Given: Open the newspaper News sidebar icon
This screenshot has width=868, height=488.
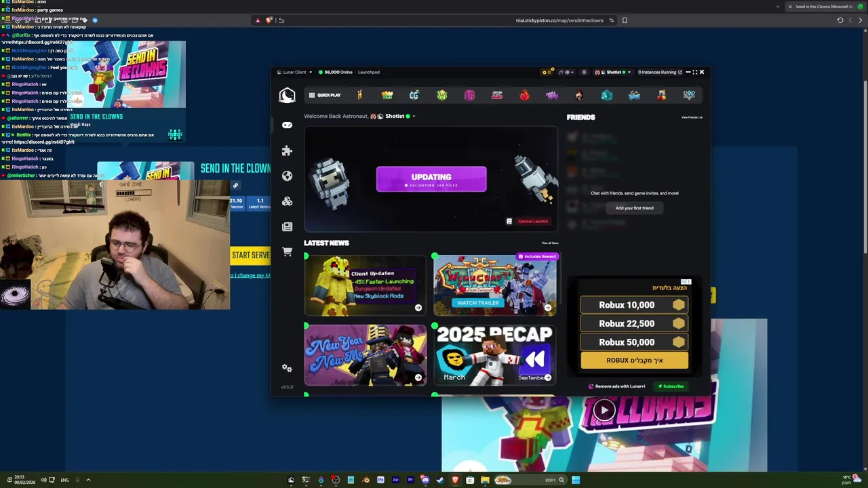Looking at the screenshot, I should 287,226.
